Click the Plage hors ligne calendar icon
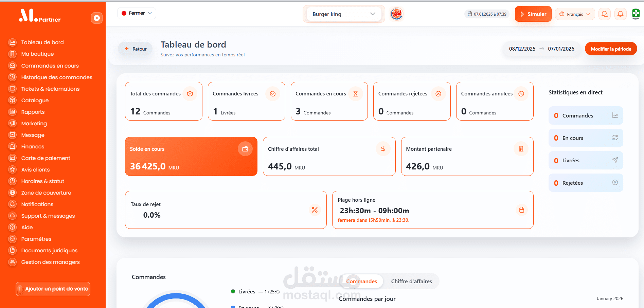644x308 pixels. (522, 210)
